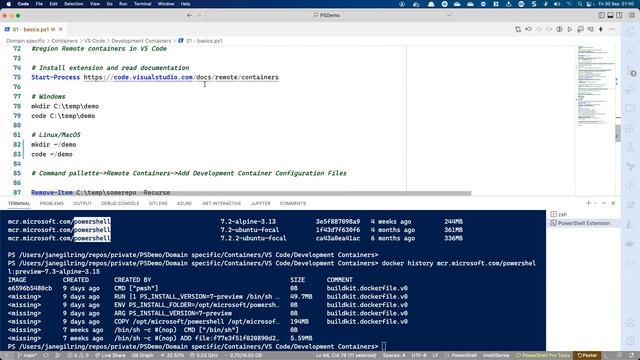
Task: Open the Run menu
Action: point(123,4)
